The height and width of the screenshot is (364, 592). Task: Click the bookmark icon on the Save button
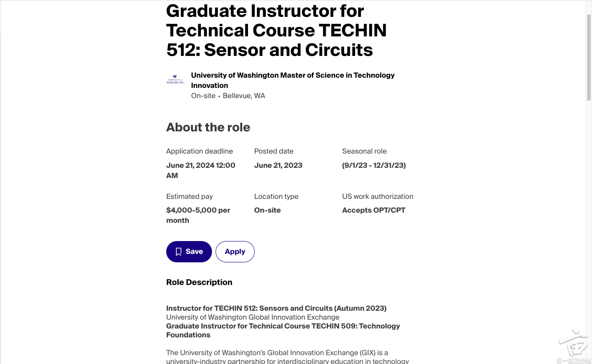tap(179, 252)
